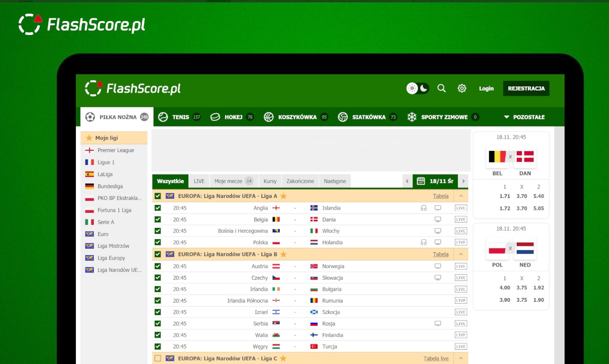Uncheck the Belgia - Dania match checkbox

tap(158, 219)
